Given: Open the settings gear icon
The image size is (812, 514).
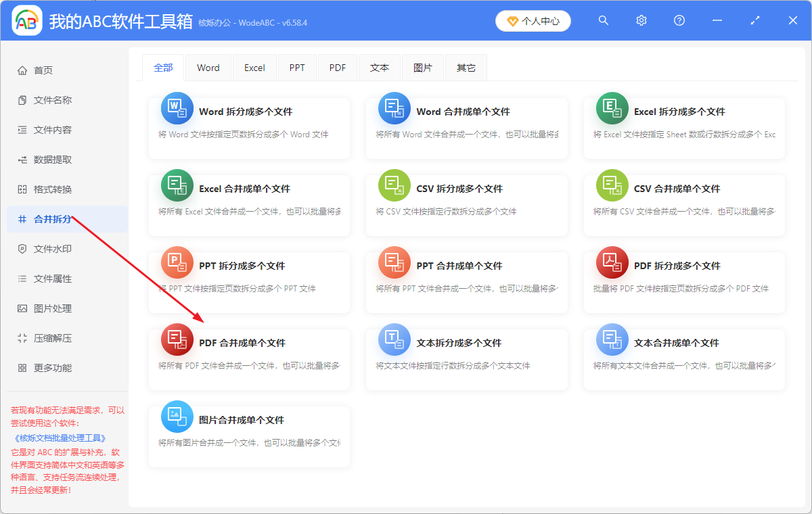Looking at the screenshot, I should tap(641, 20).
